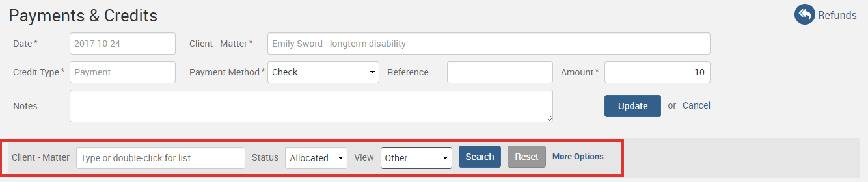Show More Options for the search
868x182 pixels.
577,156
